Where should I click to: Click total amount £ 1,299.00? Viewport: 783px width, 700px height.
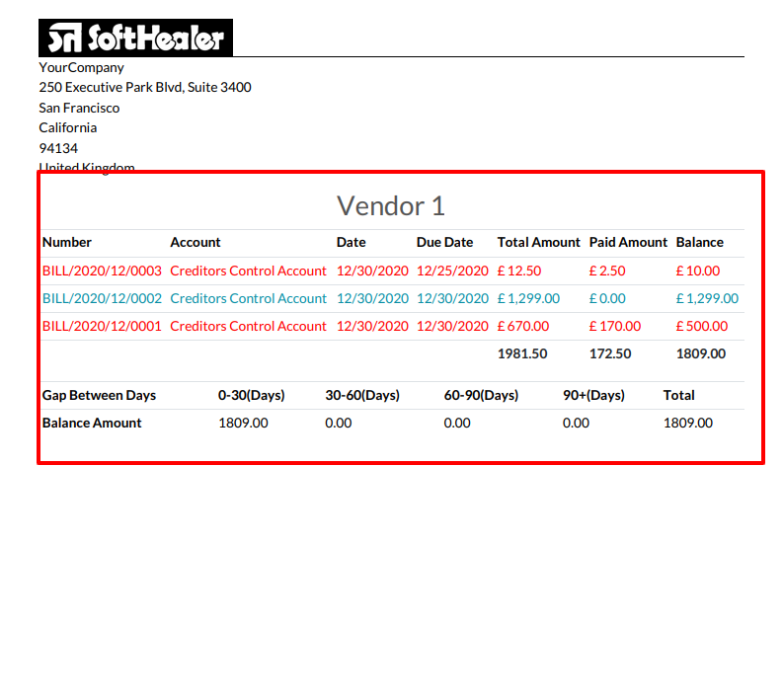pos(529,298)
